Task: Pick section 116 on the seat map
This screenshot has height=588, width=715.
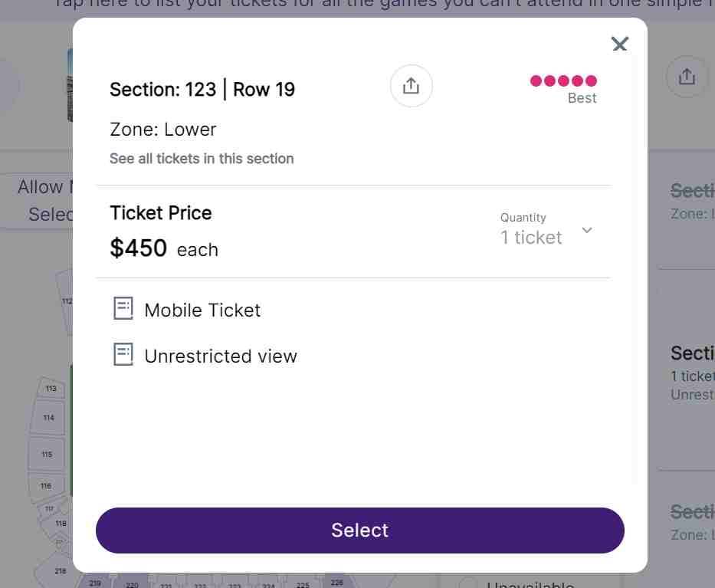Action: (x=46, y=486)
